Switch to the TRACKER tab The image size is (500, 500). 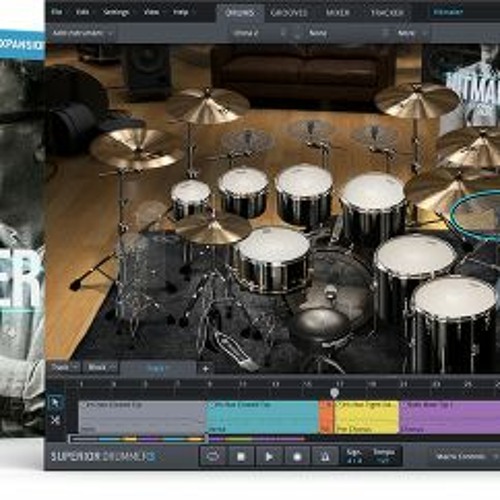pos(388,13)
